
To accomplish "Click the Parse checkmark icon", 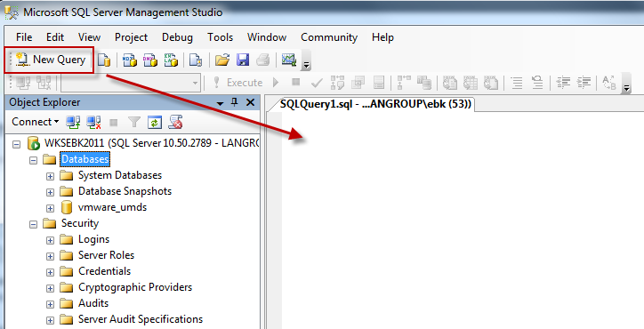I will tap(317, 83).
